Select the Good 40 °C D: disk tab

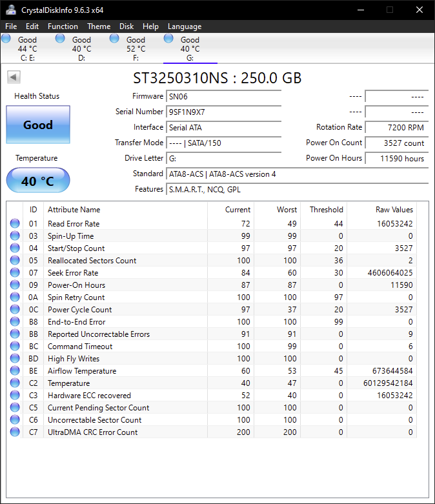tap(82, 48)
